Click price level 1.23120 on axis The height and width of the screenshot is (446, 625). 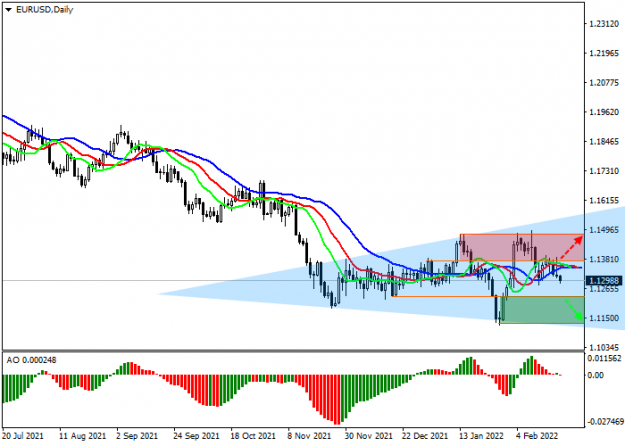[604, 24]
